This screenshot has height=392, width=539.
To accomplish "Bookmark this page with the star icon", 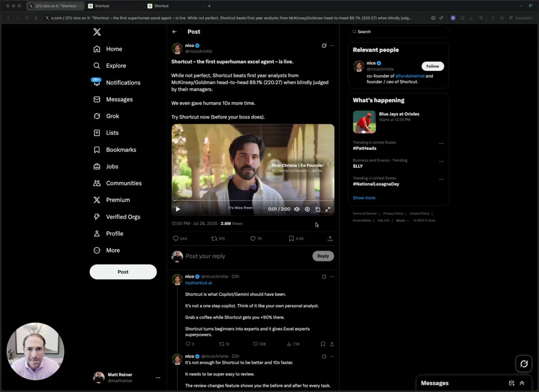I will click(433, 18).
